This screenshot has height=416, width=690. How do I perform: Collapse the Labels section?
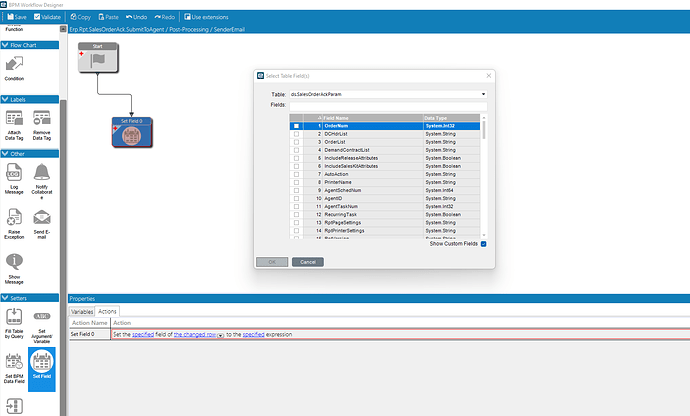click(5, 99)
